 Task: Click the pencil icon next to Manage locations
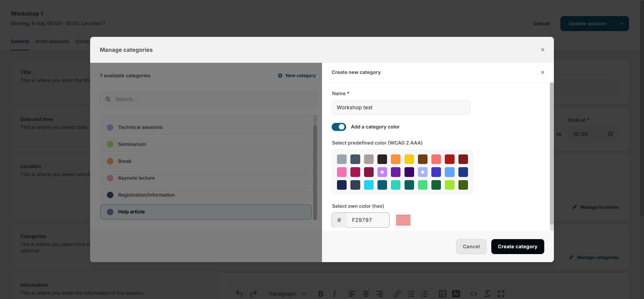point(574,207)
